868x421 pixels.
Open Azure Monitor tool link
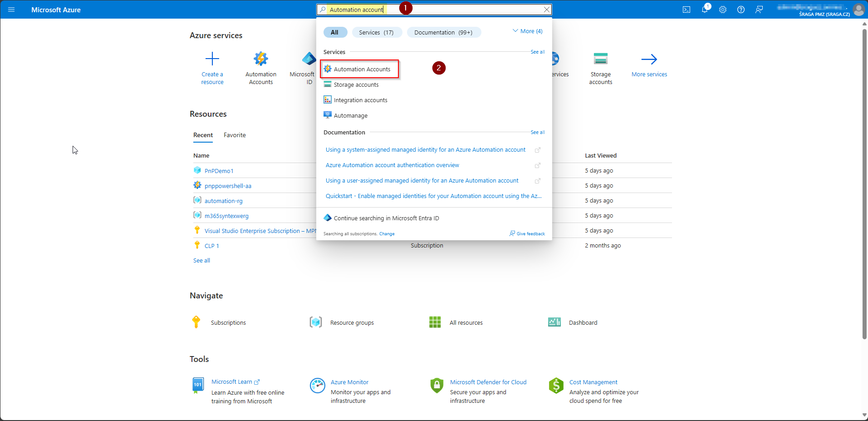(349, 382)
